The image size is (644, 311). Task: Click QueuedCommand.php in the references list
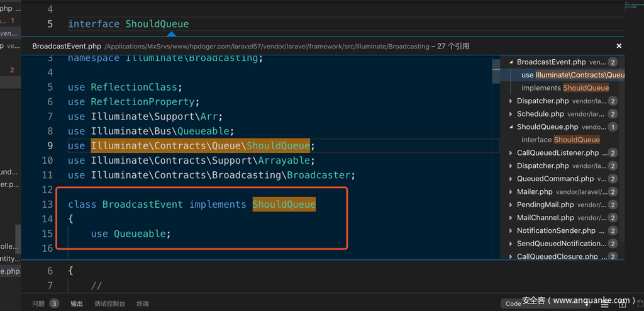(x=555, y=179)
